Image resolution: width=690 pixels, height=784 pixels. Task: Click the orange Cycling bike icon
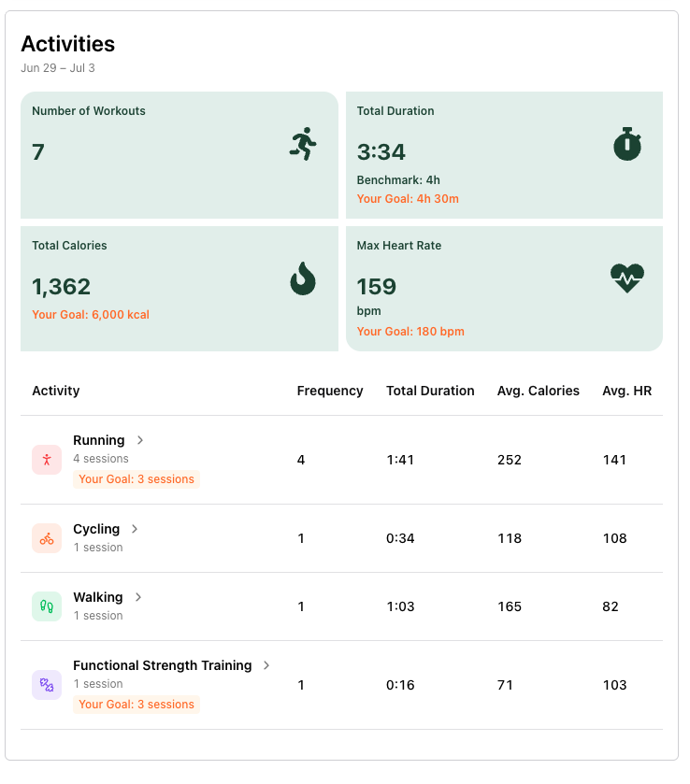47,538
